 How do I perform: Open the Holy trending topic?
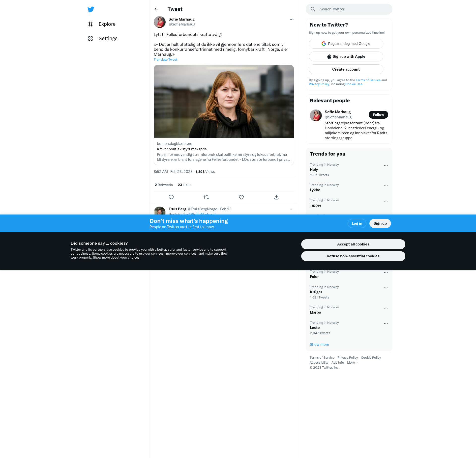314,170
